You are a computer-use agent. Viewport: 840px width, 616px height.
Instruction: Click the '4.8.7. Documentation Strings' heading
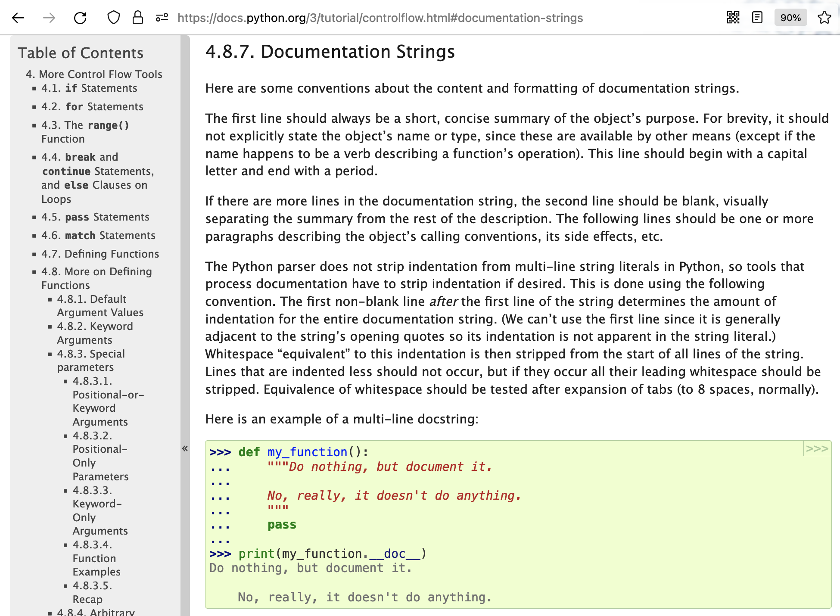(330, 52)
